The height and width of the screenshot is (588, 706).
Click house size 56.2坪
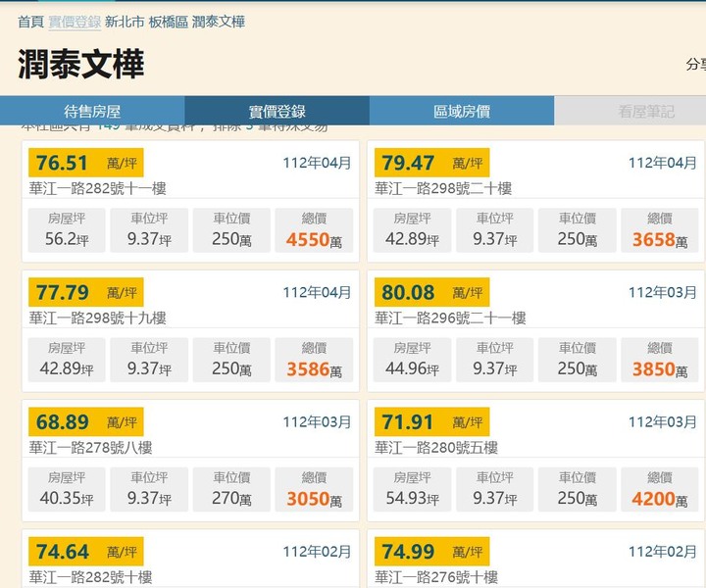pyautogui.click(x=67, y=239)
